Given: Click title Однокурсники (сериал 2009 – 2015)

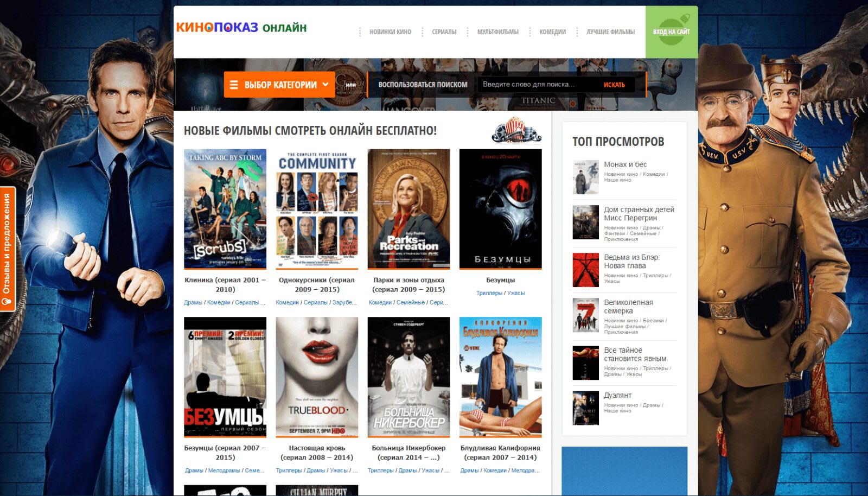Looking at the screenshot, I should coord(317,285).
